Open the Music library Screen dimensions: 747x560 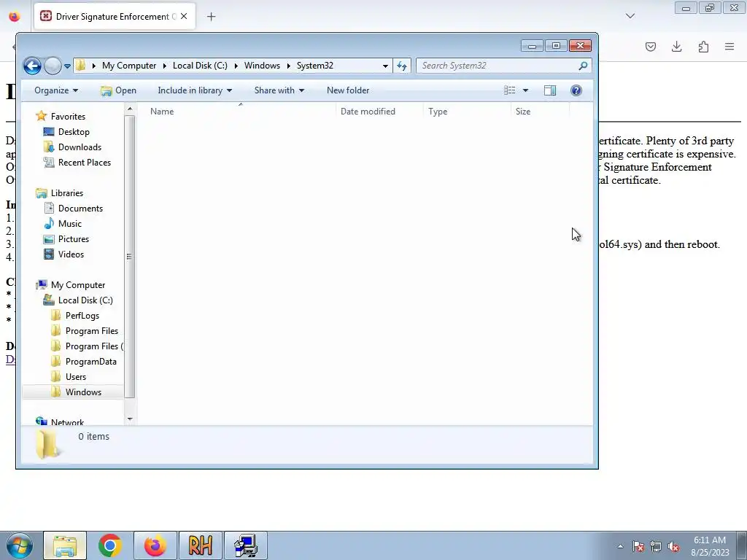[x=69, y=223]
